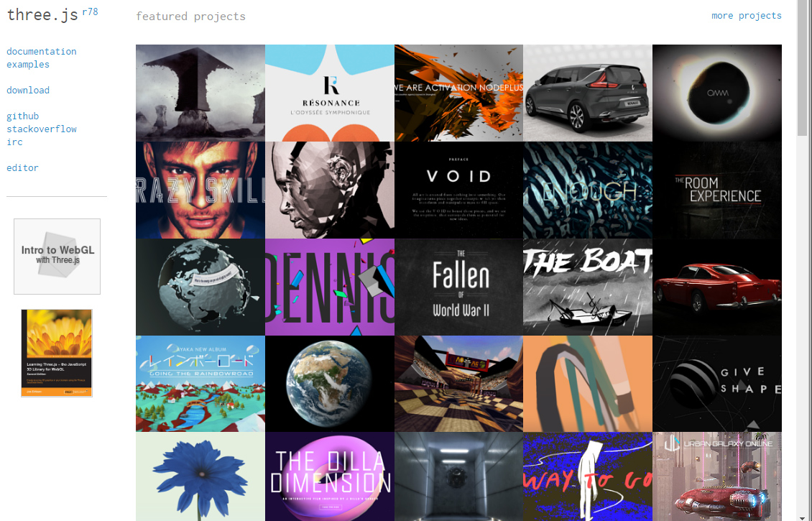
Task: Open the stackoverflow link
Action: coord(42,129)
